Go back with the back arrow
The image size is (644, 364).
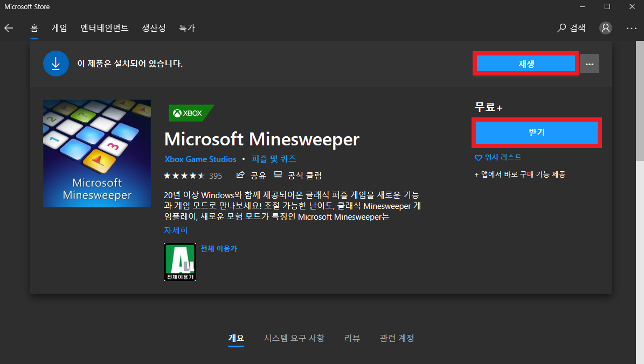(9, 28)
